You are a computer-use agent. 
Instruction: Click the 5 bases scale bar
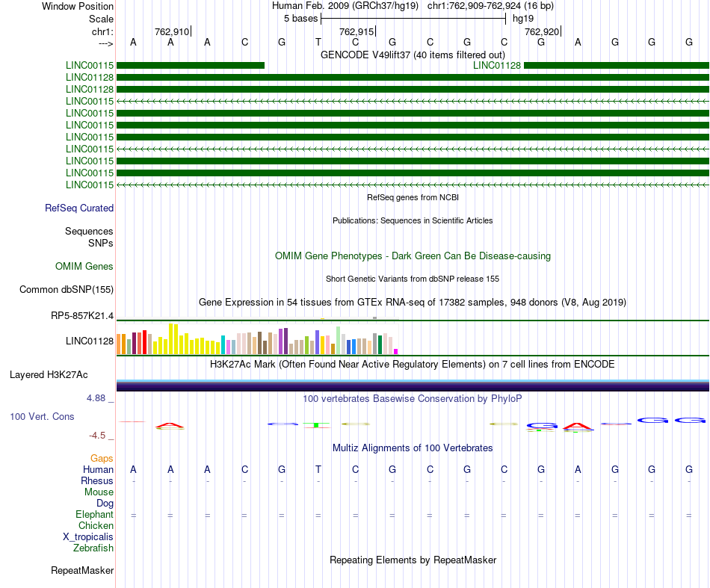pos(413,19)
